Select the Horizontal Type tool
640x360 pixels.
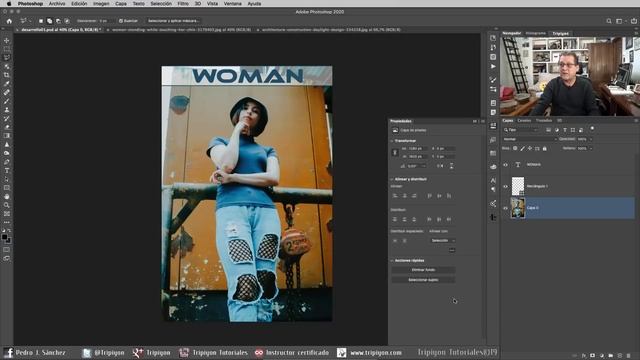[7, 171]
